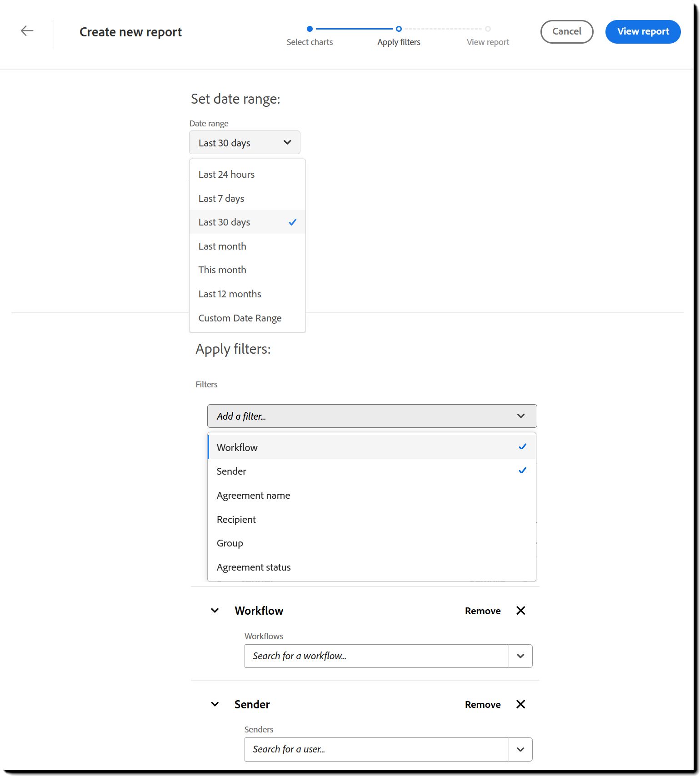This screenshot has height=777, width=700.
Task: Click X icon on Workflow filter
Action: (521, 611)
